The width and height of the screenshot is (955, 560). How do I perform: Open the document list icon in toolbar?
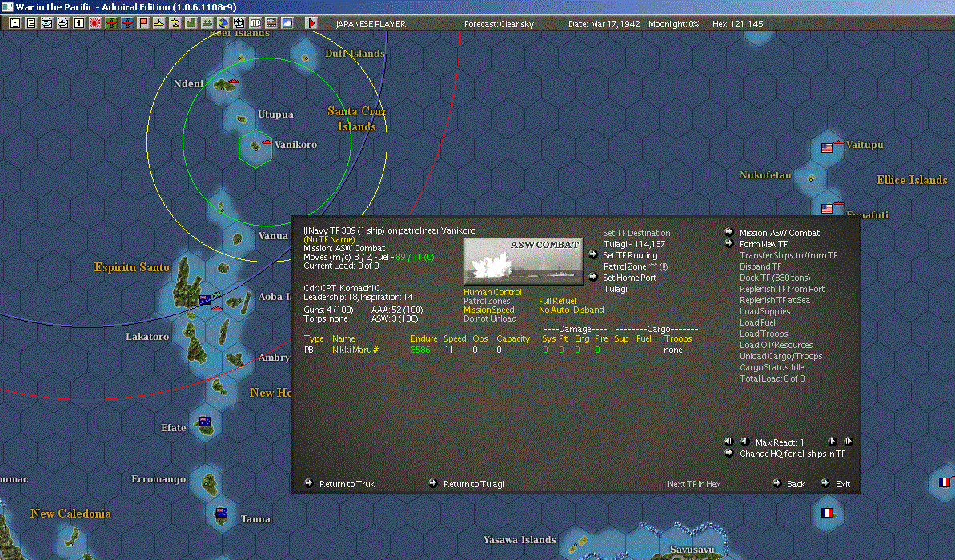31,23
